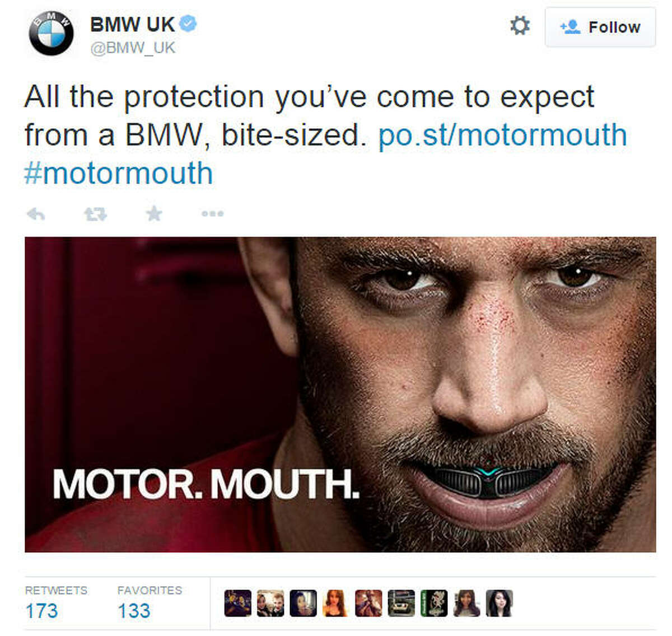The height and width of the screenshot is (636, 672).
Task: Expand the more options menu via ellipsis
Action: (212, 213)
